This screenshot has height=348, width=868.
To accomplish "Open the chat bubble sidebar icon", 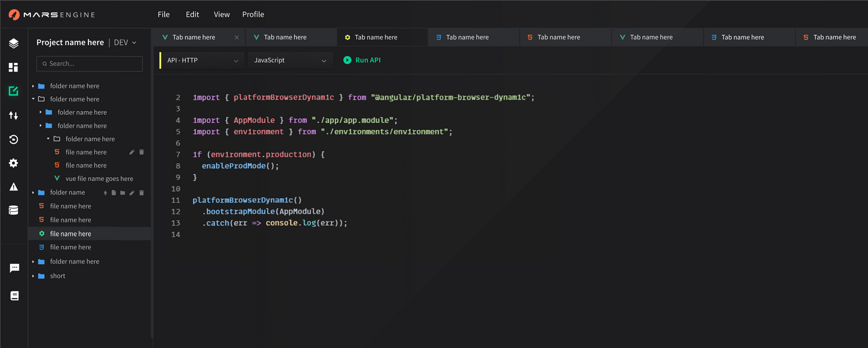I will 14,268.
